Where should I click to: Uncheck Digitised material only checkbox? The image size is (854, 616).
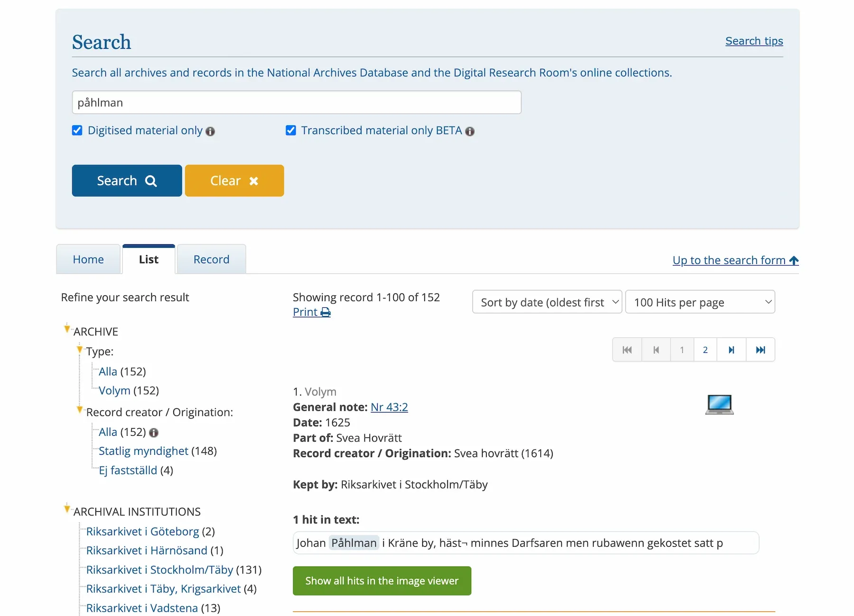pyautogui.click(x=77, y=130)
